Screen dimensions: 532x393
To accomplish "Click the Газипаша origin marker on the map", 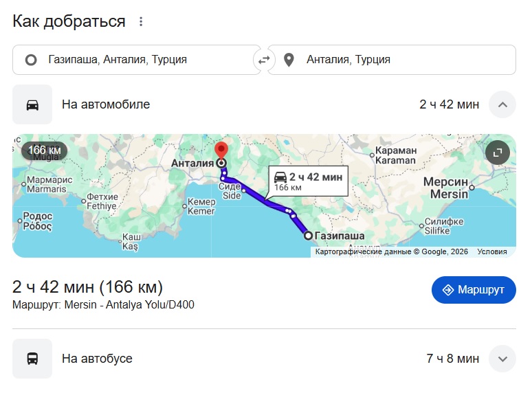I will [x=309, y=236].
